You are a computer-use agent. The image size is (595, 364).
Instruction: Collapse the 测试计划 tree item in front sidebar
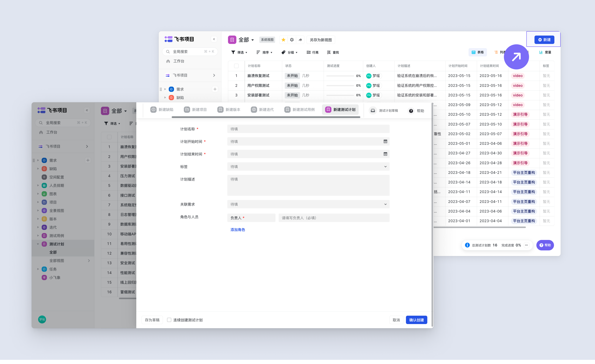point(38,244)
